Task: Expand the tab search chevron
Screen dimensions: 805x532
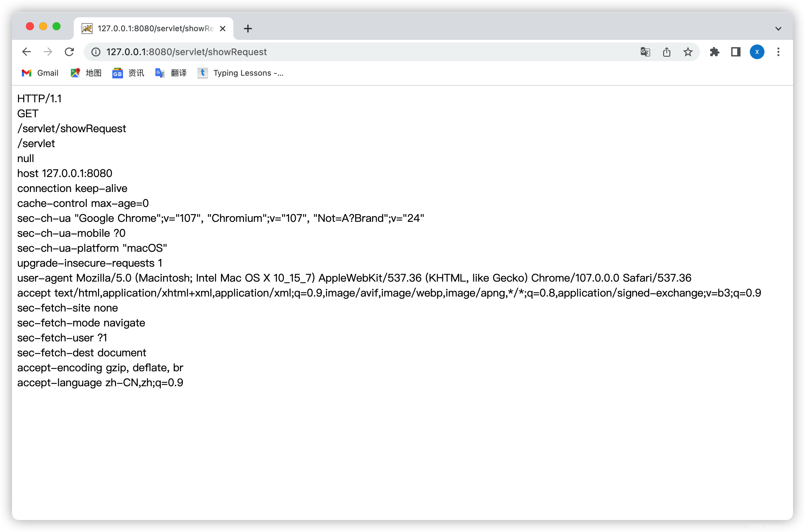Action: tap(778, 29)
